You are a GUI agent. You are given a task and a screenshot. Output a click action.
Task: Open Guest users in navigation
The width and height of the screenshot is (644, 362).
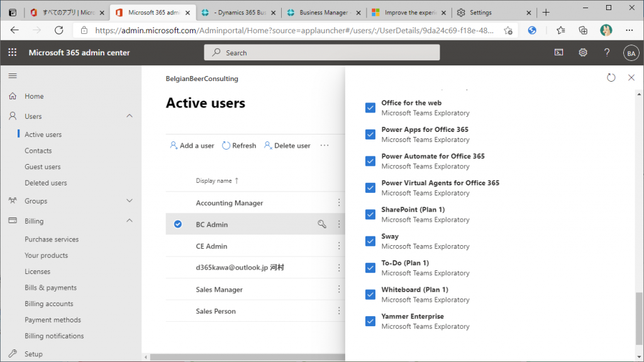click(42, 167)
